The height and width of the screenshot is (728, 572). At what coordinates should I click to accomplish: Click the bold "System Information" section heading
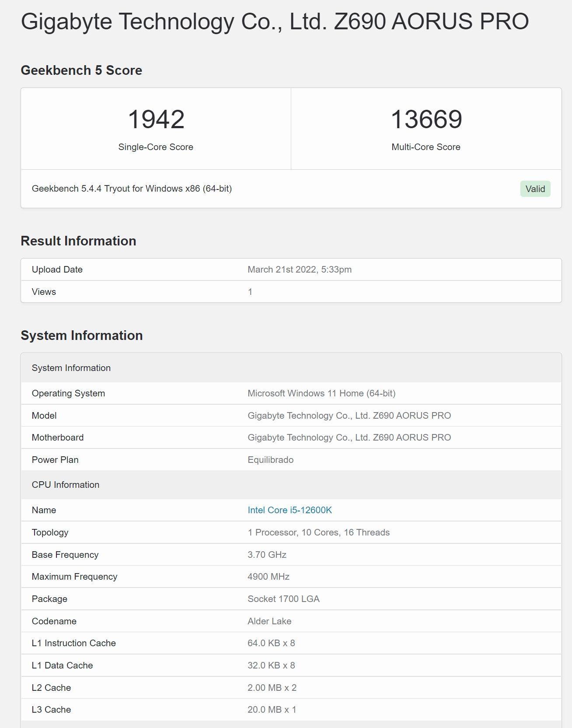click(x=82, y=336)
